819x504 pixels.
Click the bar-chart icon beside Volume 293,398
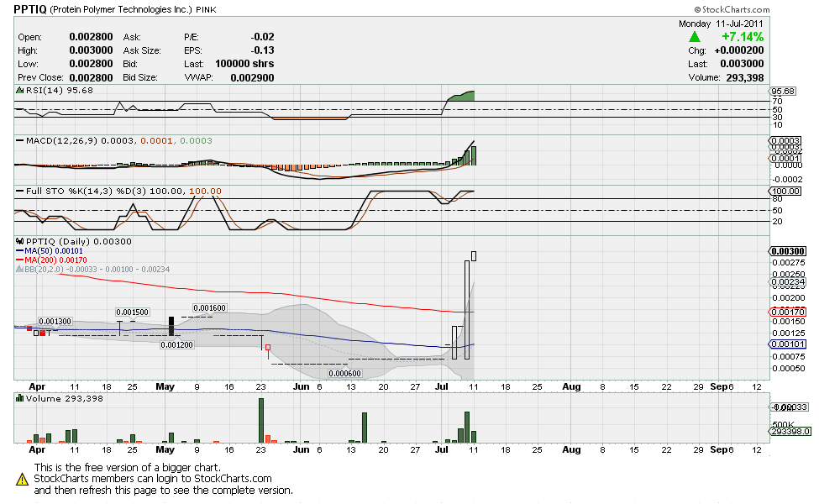pyautogui.click(x=20, y=398)
